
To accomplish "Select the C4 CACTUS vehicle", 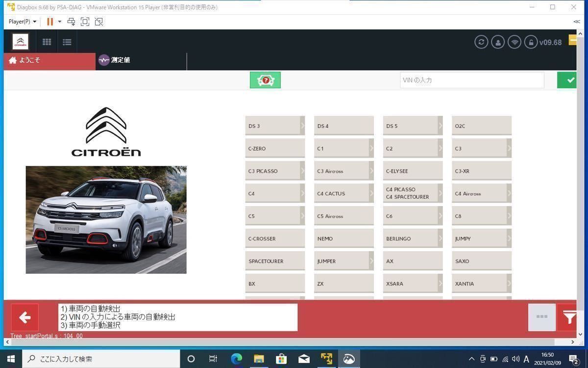I will [344, 194].
